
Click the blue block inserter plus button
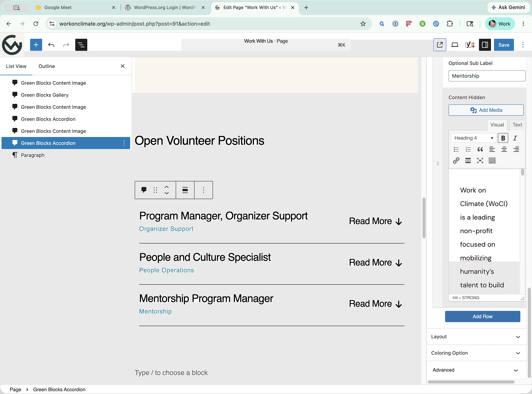(36, 45)
